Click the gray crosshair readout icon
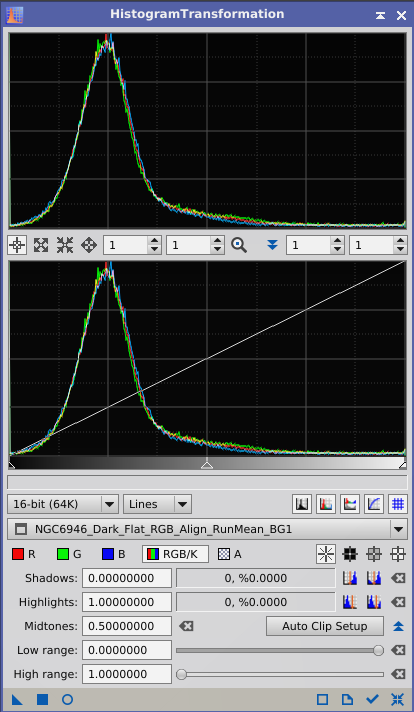 pos(374,554)
